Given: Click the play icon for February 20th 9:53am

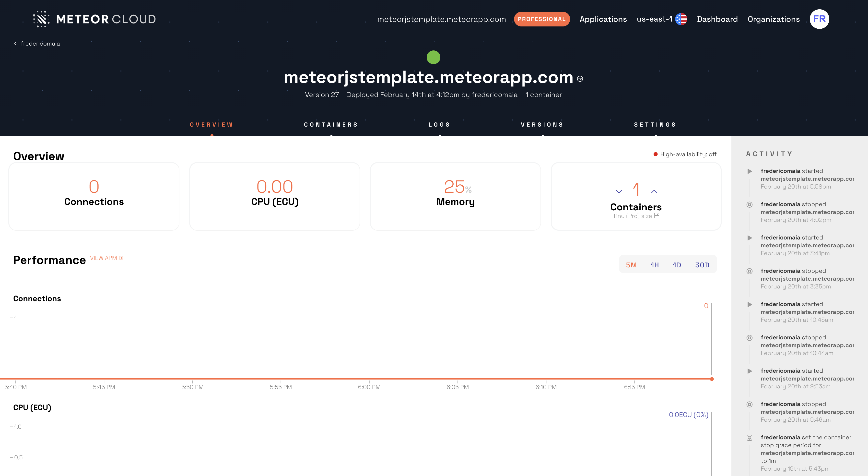Looking at the screenshot, I should [749, 371].
